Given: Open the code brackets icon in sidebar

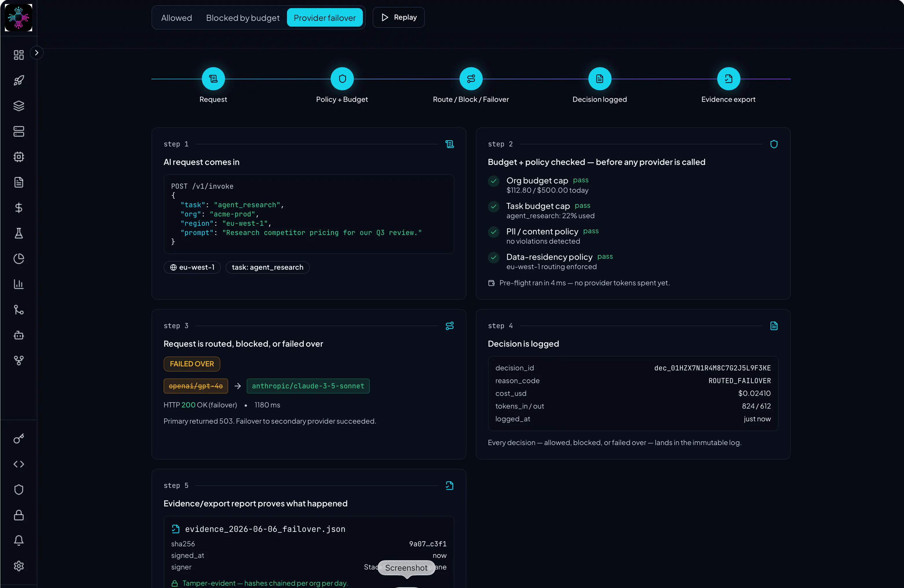Looking at the screenshot, I should tap(19, 464).
